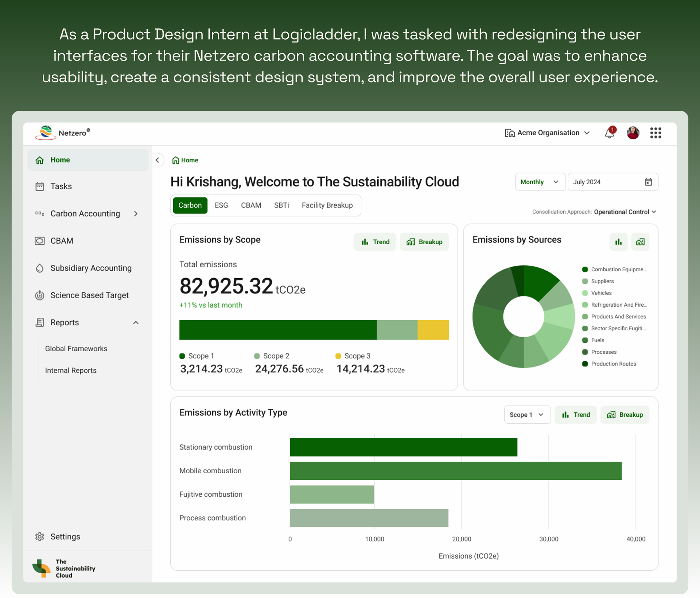Click the Trend button in Emissions by Scope
Viewport: 700px width, 598px height.
coord(375,242)
